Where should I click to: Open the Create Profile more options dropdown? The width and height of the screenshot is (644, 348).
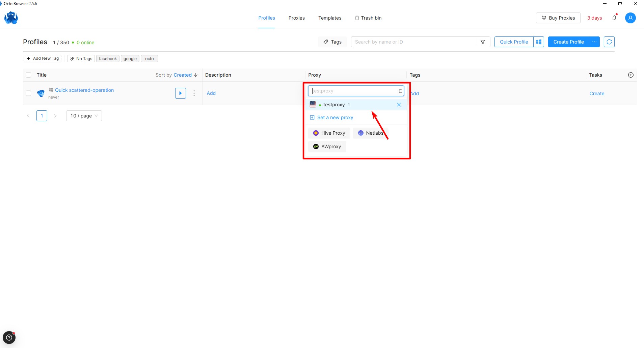[x=594, y=42]
